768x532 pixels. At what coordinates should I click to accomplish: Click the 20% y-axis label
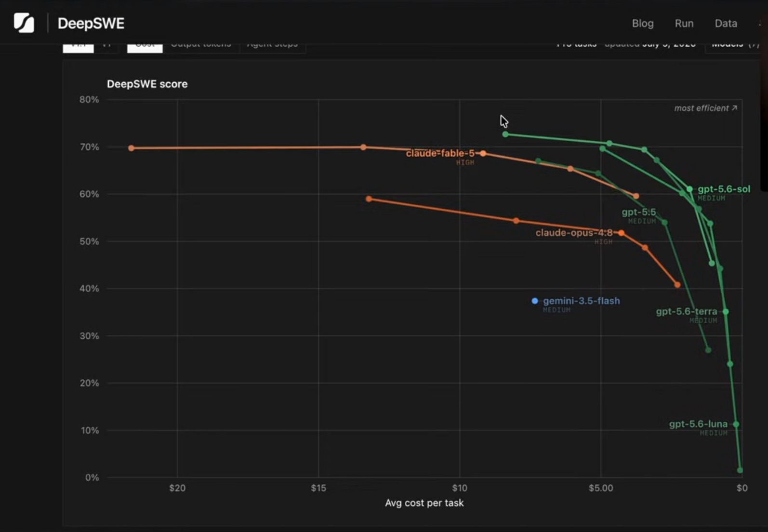89,383
